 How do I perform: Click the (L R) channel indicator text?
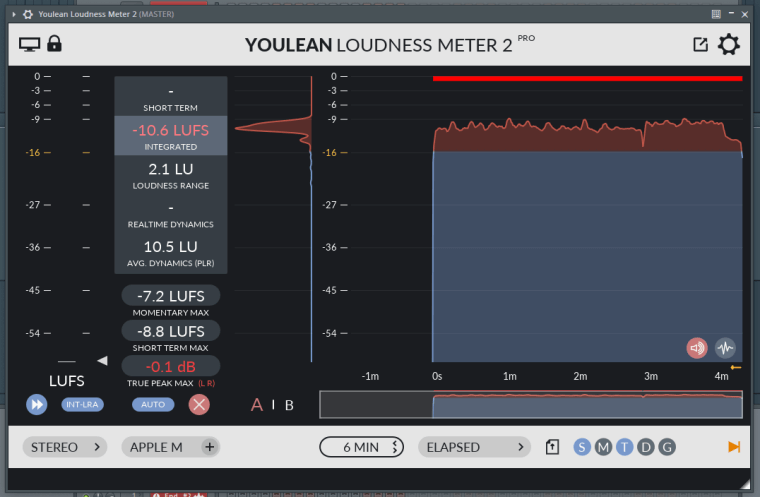pos(206,384)
